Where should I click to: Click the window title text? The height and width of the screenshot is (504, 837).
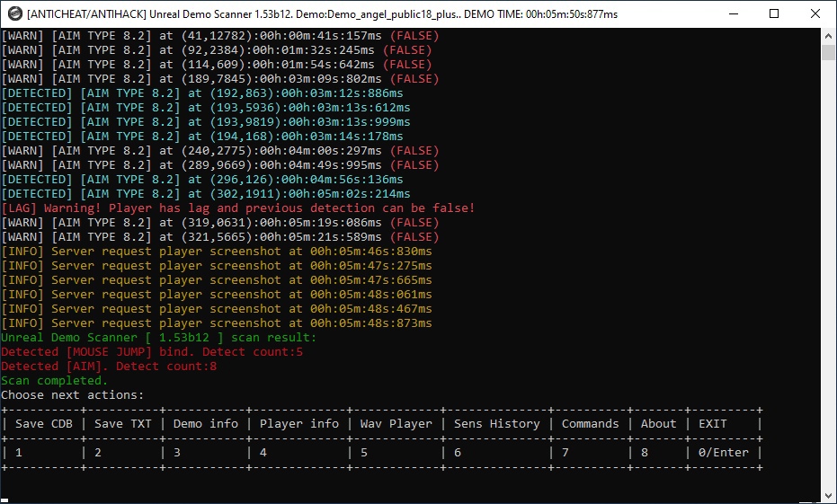(323, 14)
